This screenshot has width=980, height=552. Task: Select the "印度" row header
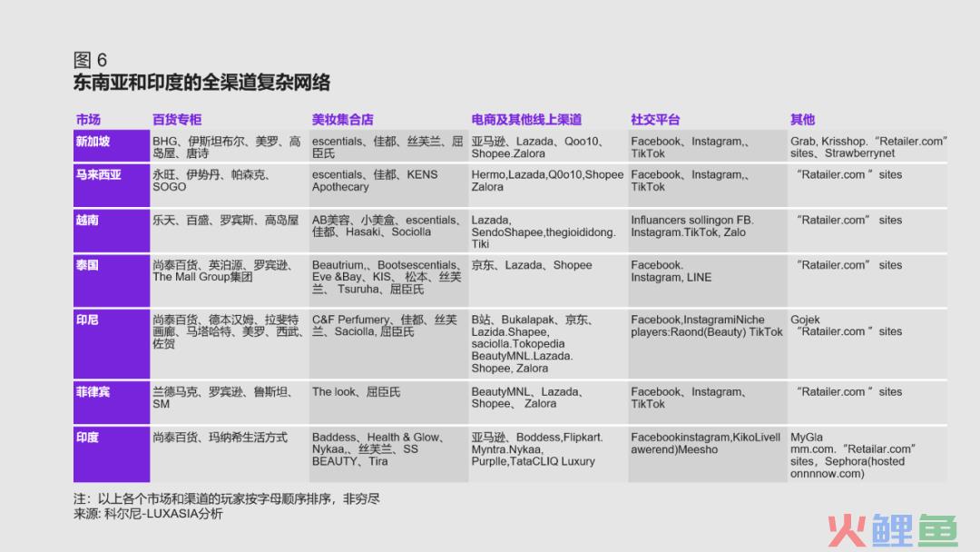(x=112, y=455)
